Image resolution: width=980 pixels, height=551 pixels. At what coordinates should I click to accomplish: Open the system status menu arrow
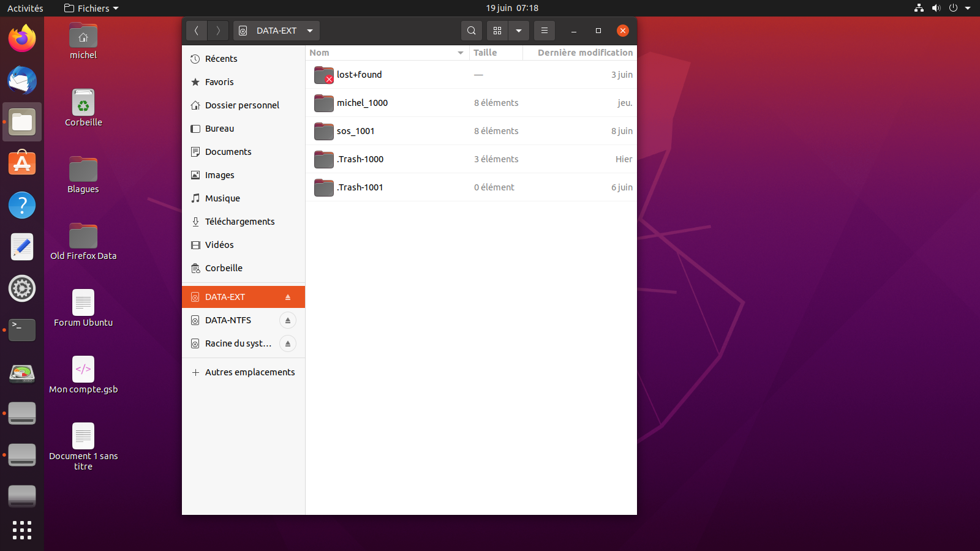coord(968,8)
